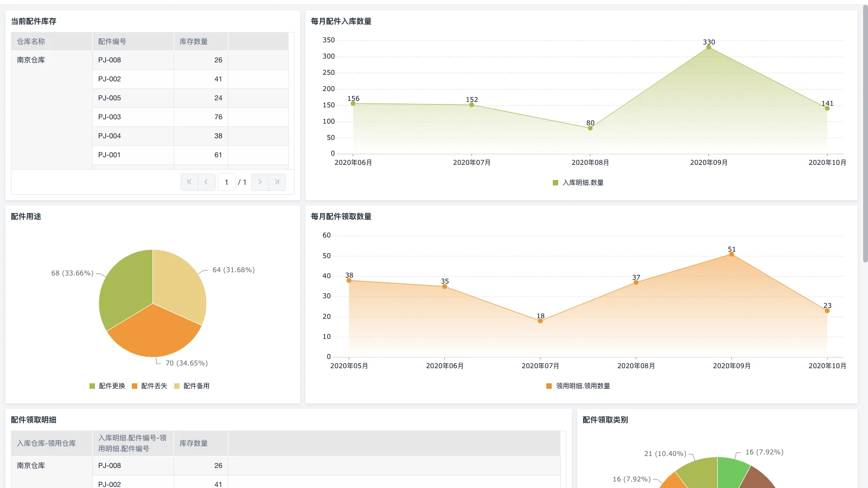Click the 35 data point on pickup chart
This screenshot has height=488, width=868.
coord(445,286)
